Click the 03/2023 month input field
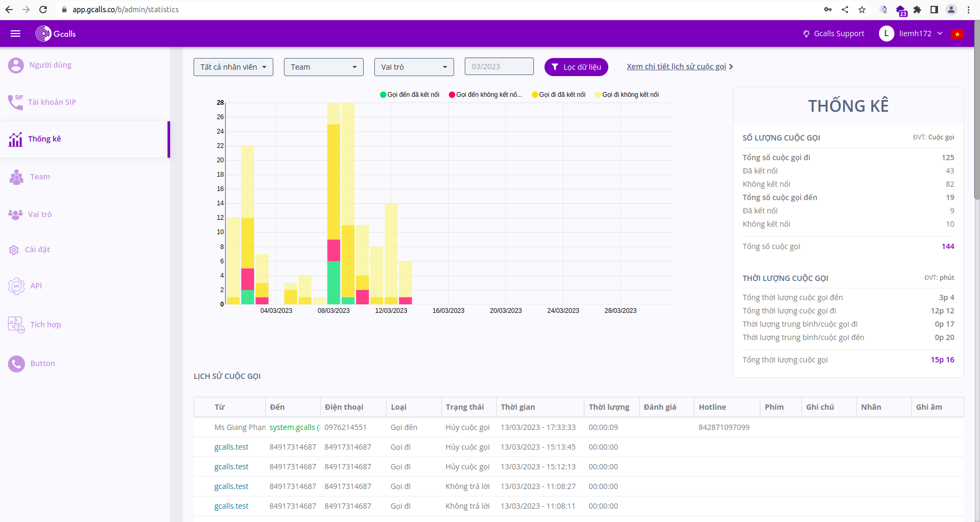The width and height of the screenshot is (980, 522). click(x=499, y=67)
